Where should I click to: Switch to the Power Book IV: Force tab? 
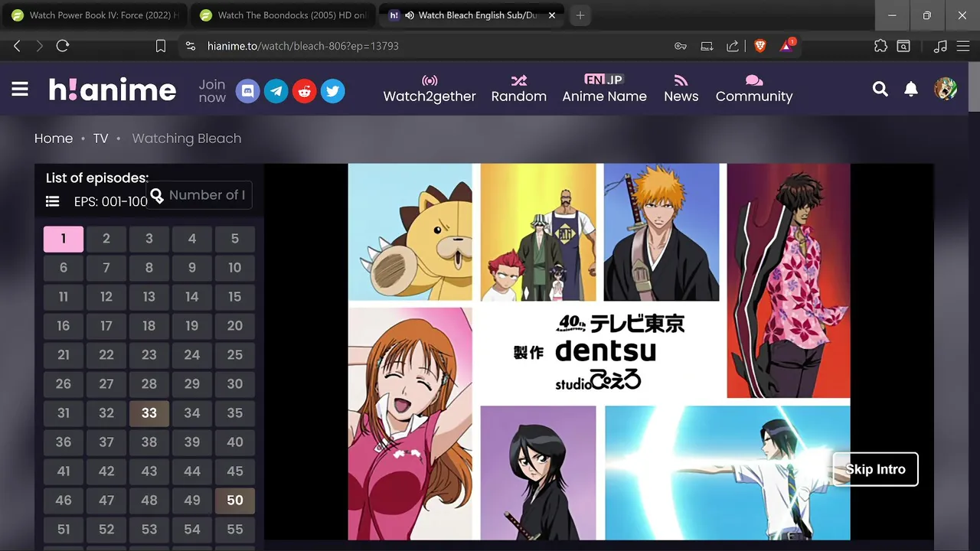coord(94,15)
